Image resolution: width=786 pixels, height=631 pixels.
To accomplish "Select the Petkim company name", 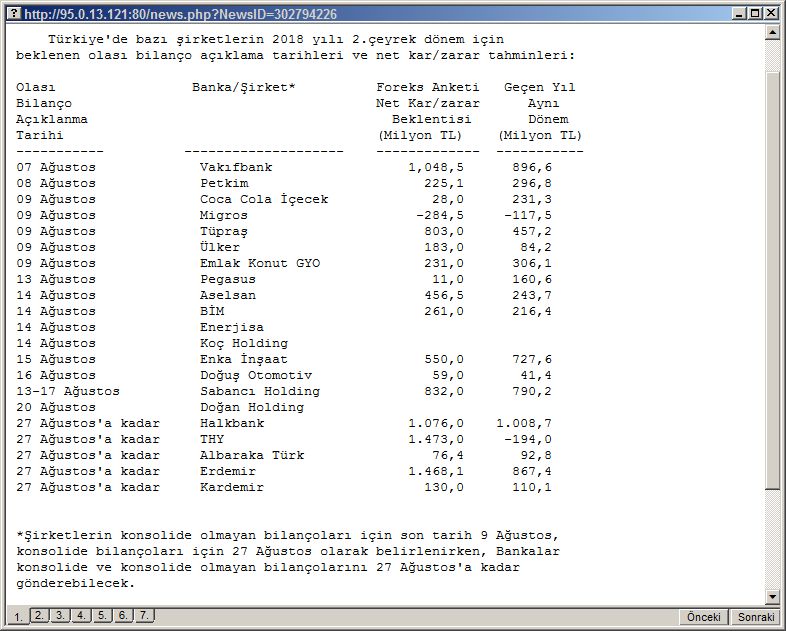I will click(x=224, y=183).
